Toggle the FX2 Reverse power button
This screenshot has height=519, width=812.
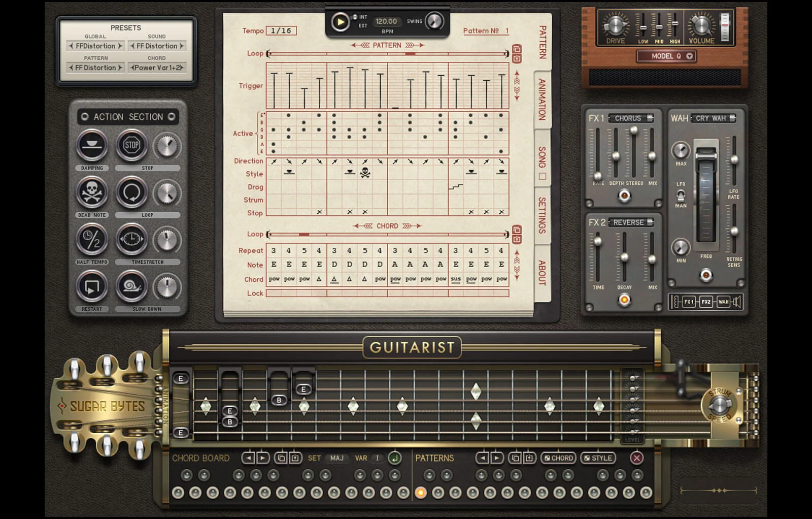pyautogui.click(x=625, y=300)
